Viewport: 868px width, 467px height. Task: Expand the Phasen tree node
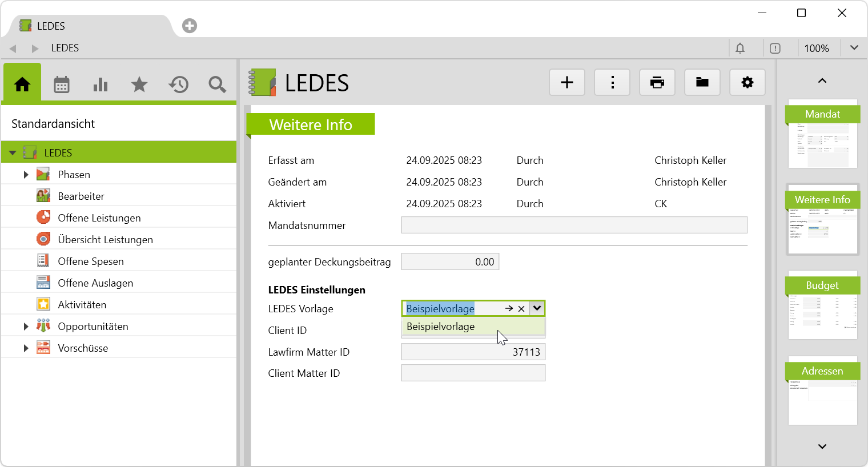26,175
